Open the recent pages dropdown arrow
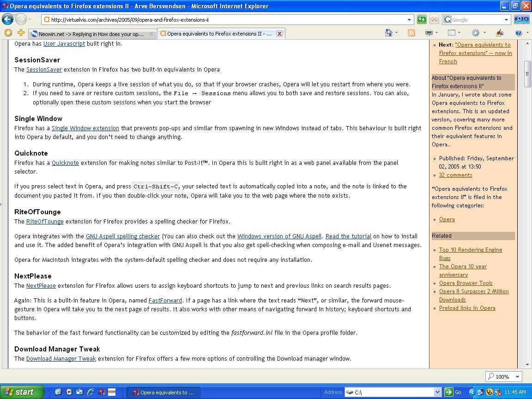 (x=30, y=19)
